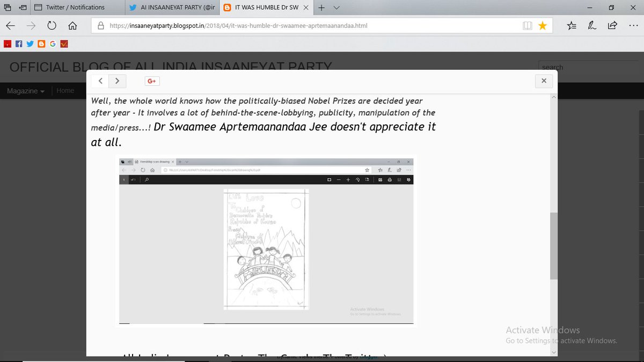
Task: Toggle the favorites star for this page
Action: (543, 25)
